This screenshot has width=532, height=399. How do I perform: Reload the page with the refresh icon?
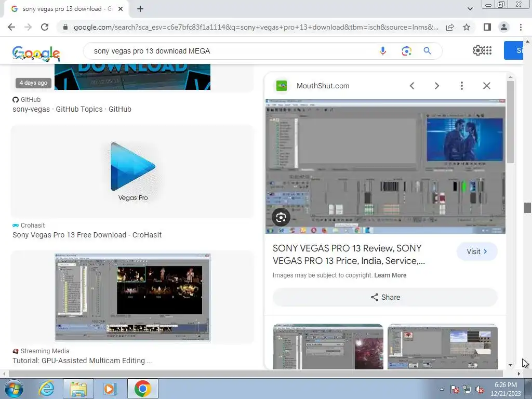[x=45, y=27]
